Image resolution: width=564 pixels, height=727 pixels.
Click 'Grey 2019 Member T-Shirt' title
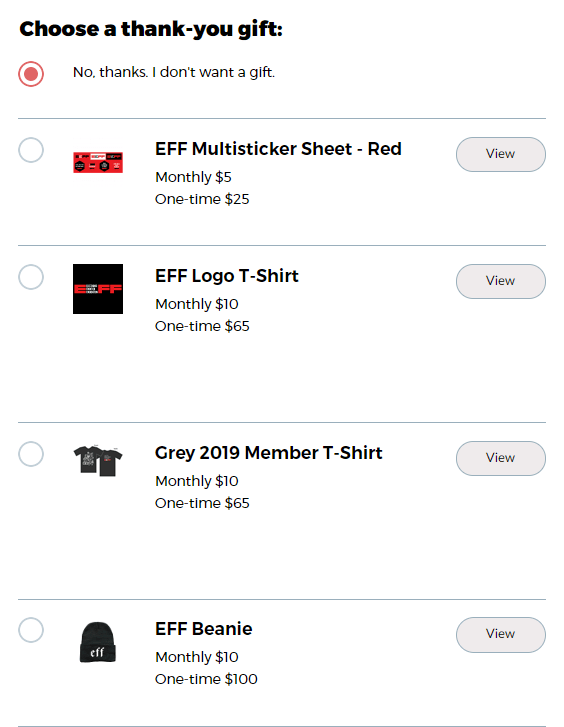269,453
